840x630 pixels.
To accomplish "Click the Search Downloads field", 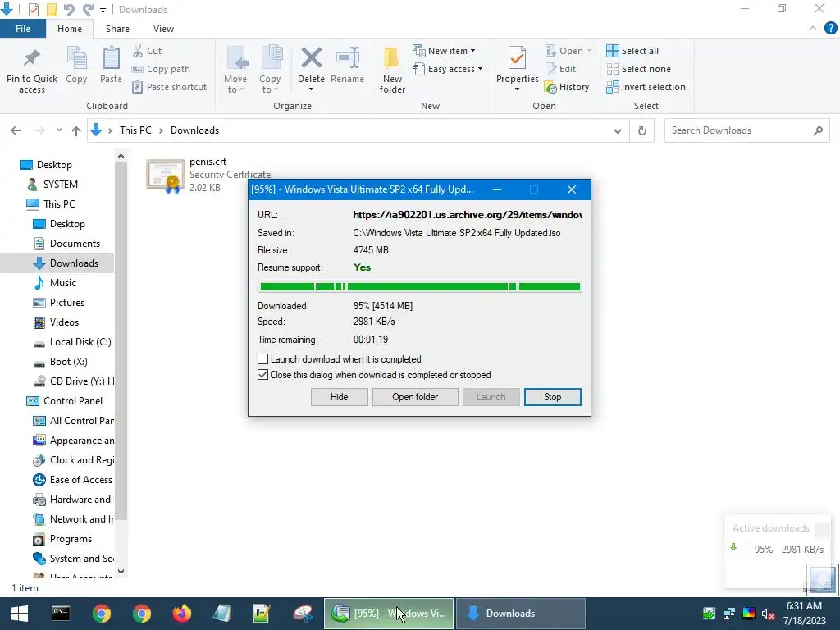I will click(746, 130).
